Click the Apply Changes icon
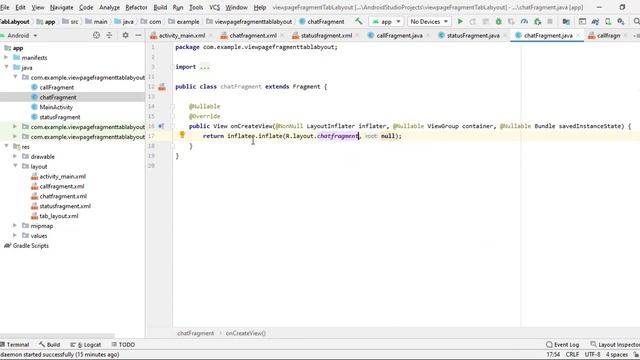Image resolution: width=640 pixels, height=360 pixels. coord(473,21)
